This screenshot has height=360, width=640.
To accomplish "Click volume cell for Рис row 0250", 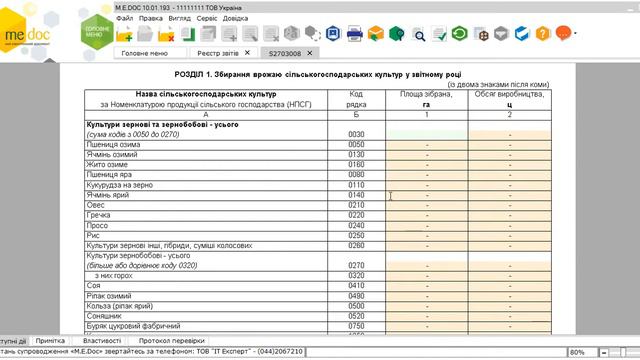I will [x=510, y=236].
